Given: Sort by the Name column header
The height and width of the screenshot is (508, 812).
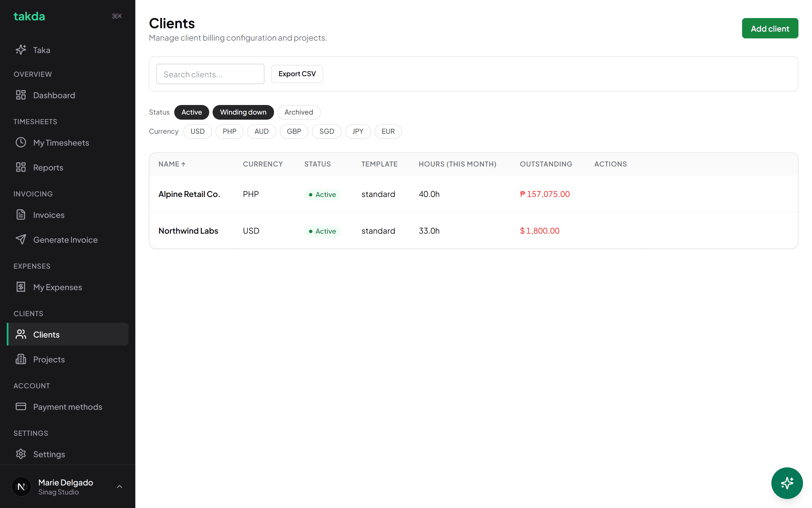Looking at the screenshot, I should click(x=172, y=164).
